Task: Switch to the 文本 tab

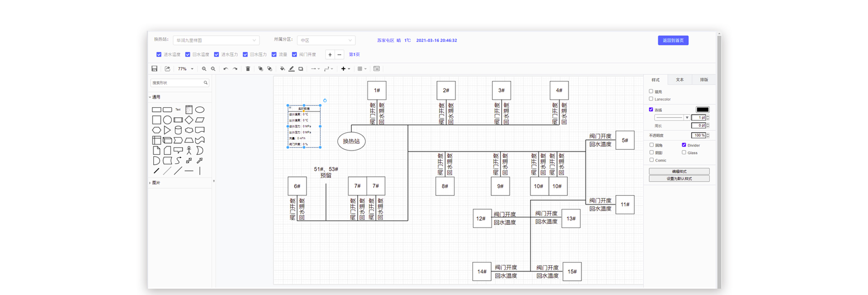Action: (x=679, y=80)
